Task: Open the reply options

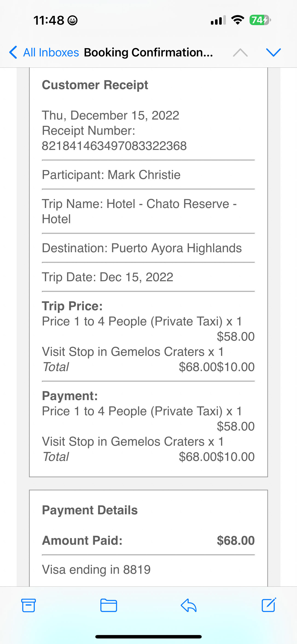Action: 189,605
